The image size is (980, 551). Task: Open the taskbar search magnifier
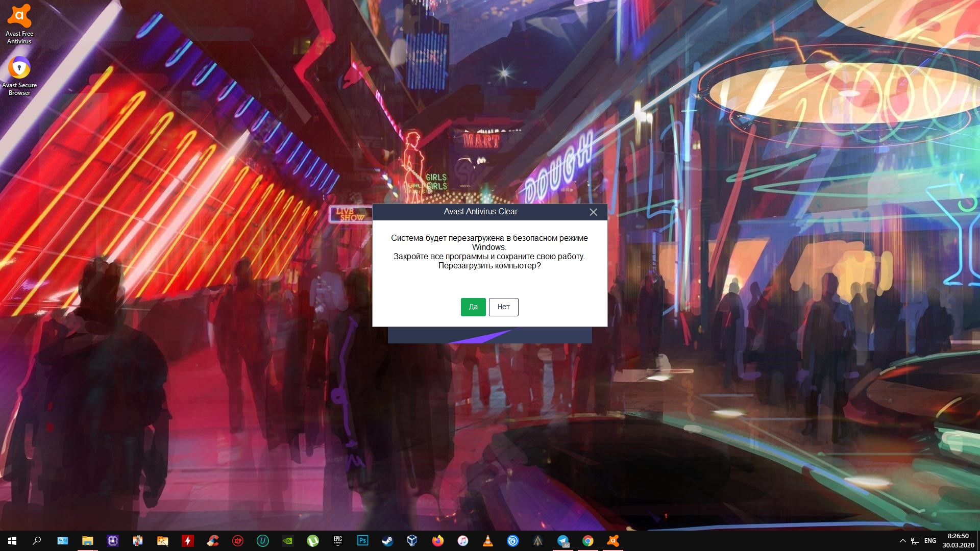[x=37, y=541]
